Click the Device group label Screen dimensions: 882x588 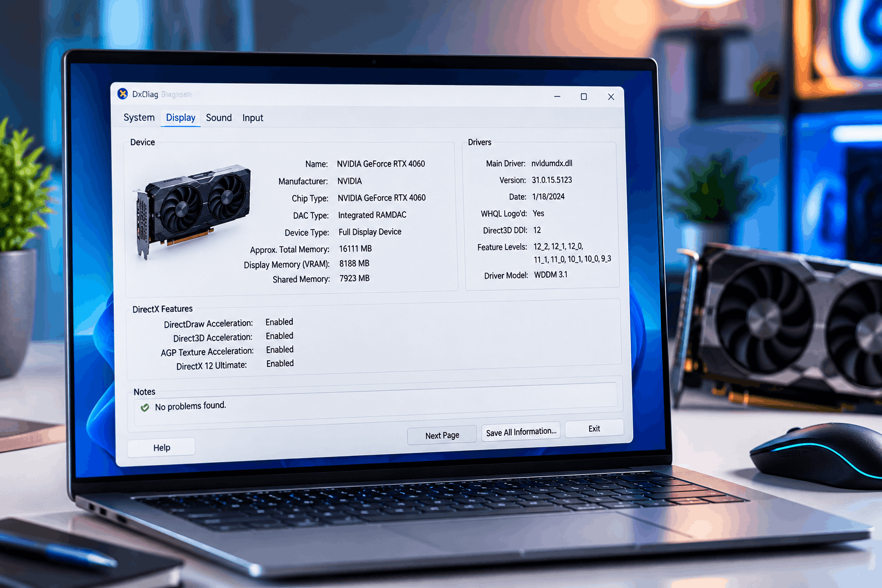[142, 142]
